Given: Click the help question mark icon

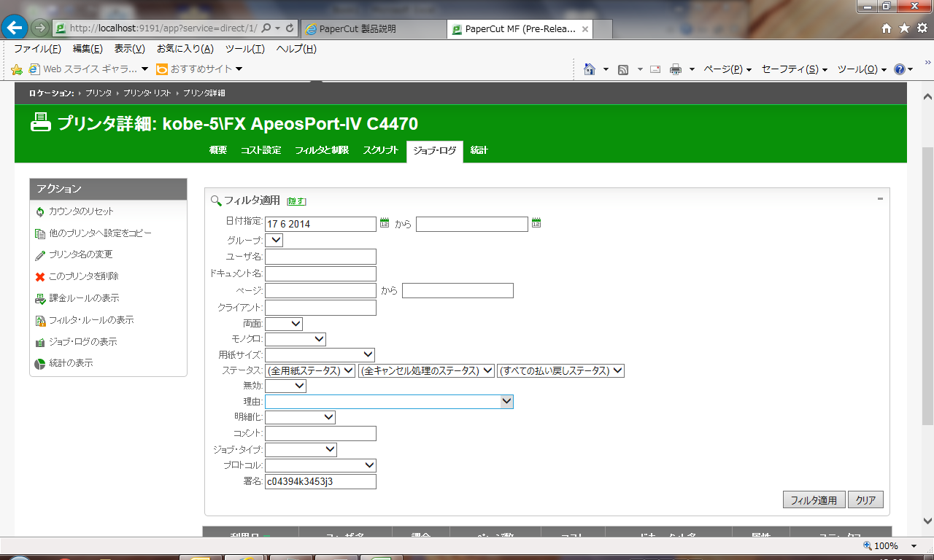Looking at the screenshot, I should pyautogui.click(x=899, y=69).
